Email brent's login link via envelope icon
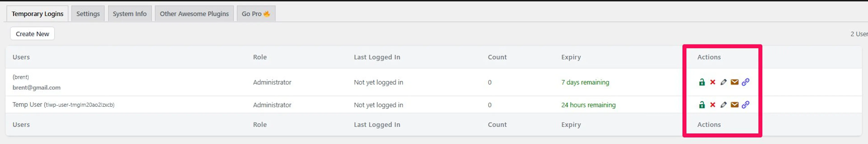This screenshot has height=144, width=868. [x=735, y=82]
